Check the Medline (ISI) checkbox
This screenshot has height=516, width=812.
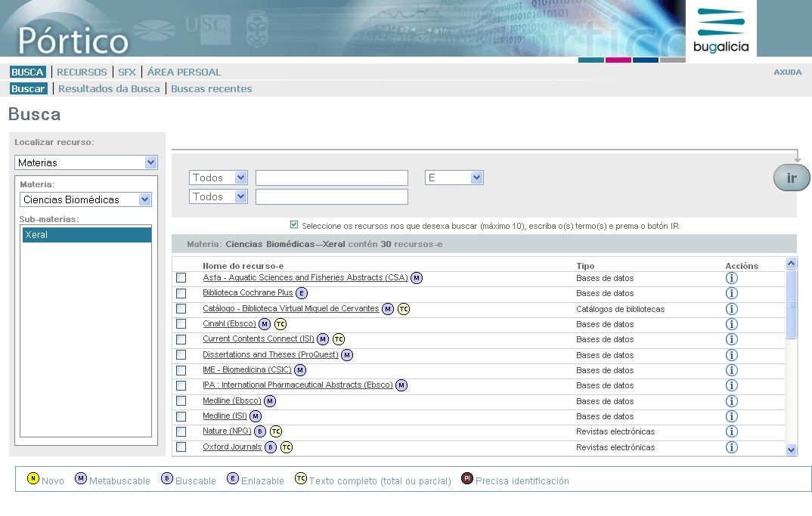(x=181, y=416)
